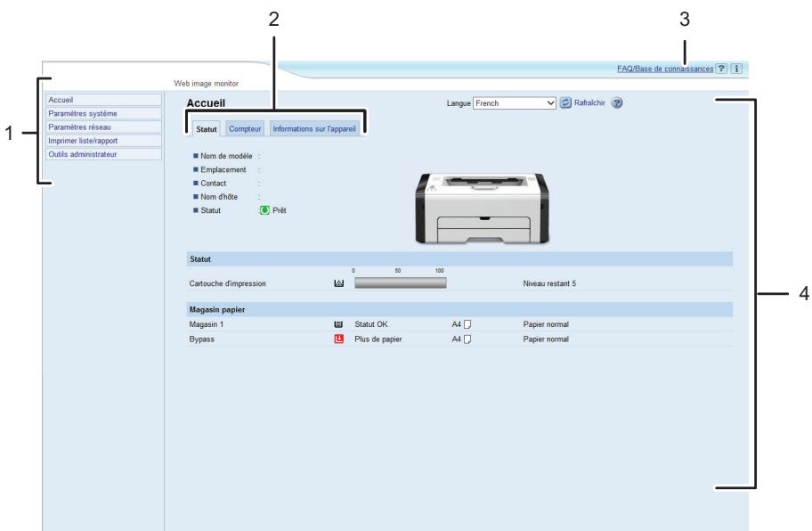Viewport: 812px width, 531px height.
Task: Click the 'Nom de modèle' label
Action: pyautogui.click(x=226, y=156)
